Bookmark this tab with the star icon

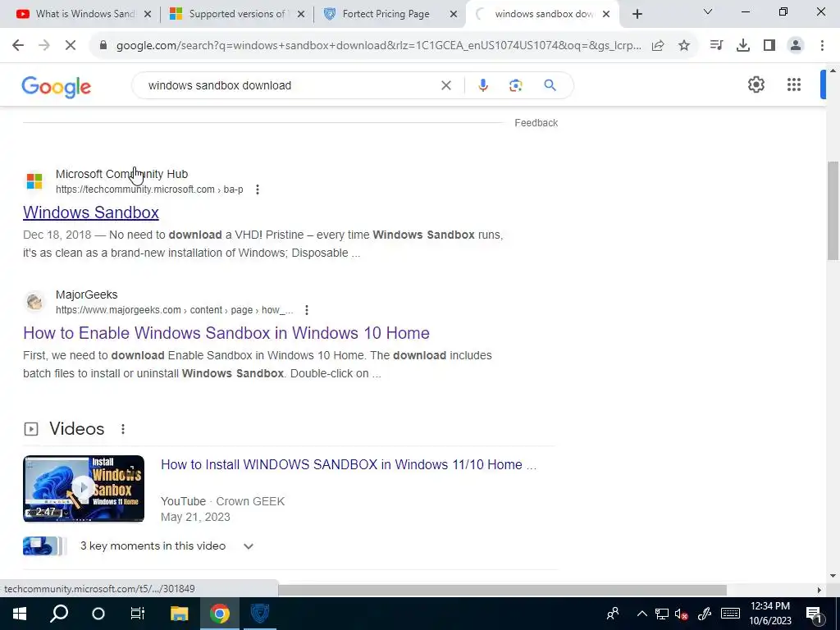[x=684, y=46]
